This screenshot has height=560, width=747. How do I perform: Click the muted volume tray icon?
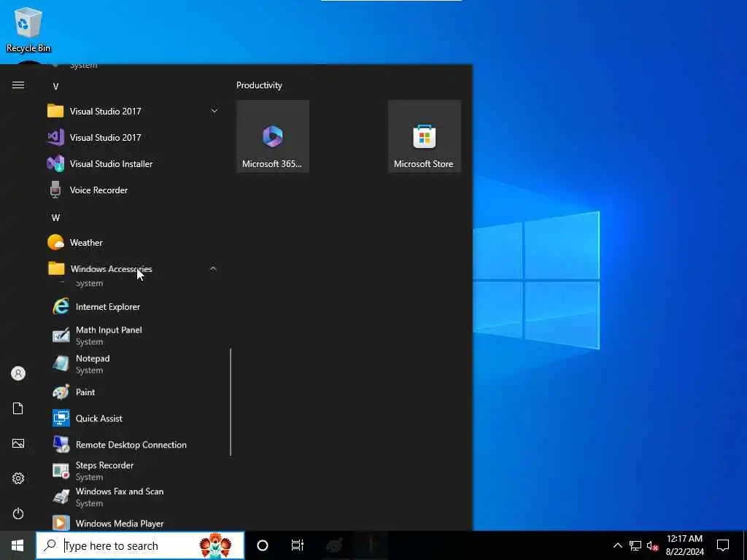click(x=653, y=545)
